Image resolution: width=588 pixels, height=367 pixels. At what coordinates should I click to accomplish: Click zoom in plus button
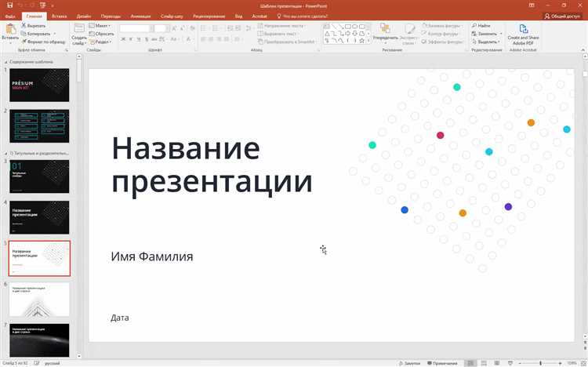tap(561, 363)
